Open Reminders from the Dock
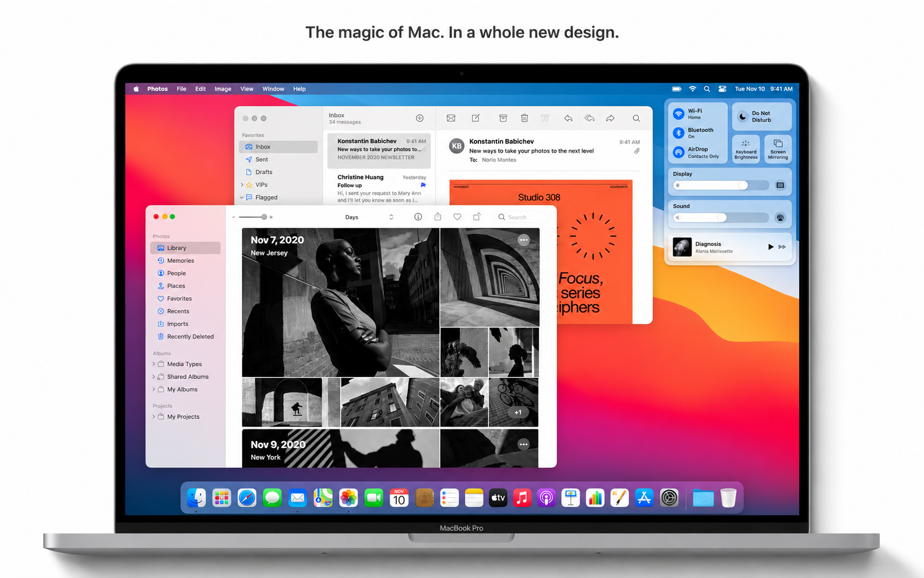The height and width of the screenshot is (578, 924). click(x=449, y=498)
